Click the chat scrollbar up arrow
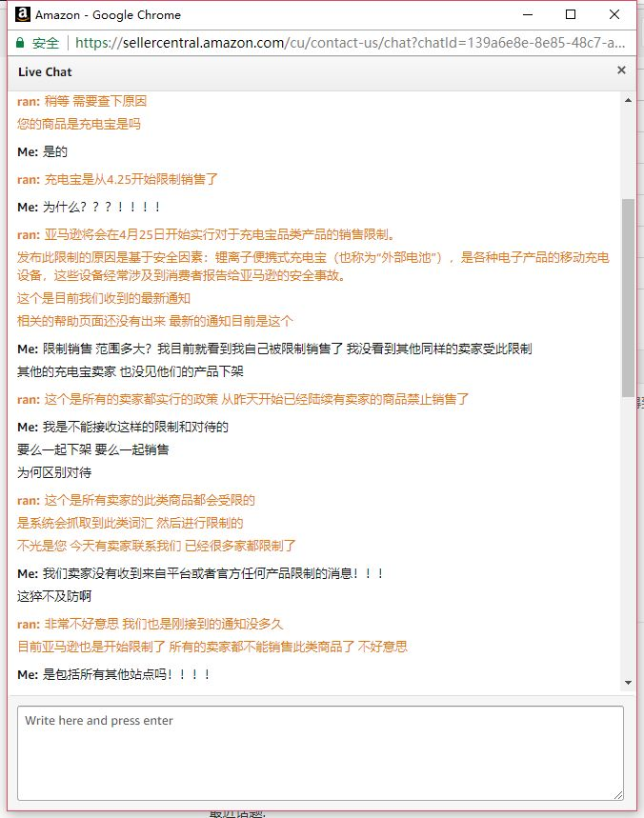This screenshot has height=818, width=644. pyautogui.click(x=629, y=100)
